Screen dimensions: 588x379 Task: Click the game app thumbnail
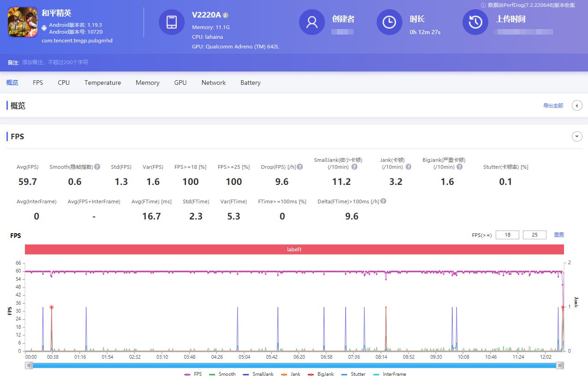tap(23, 22)
